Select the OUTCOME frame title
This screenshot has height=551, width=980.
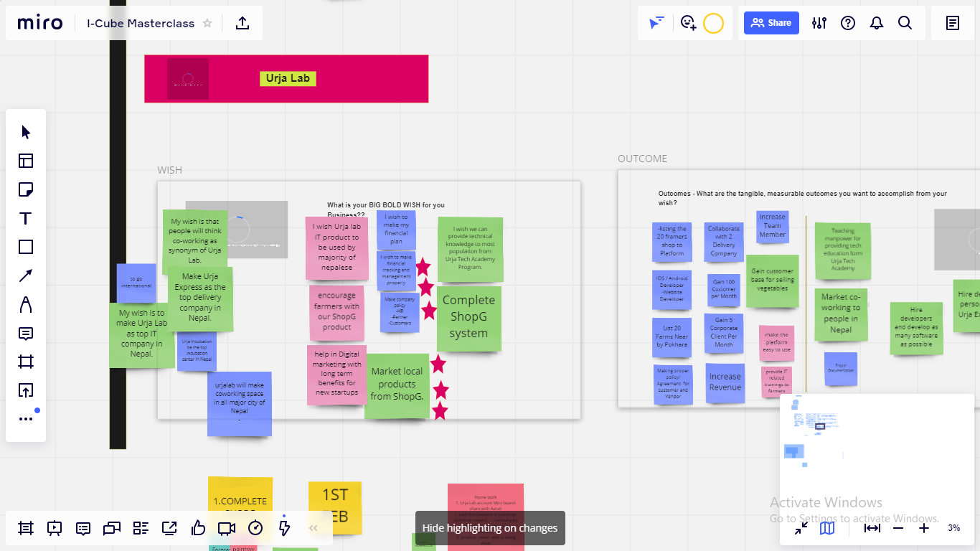643,159
